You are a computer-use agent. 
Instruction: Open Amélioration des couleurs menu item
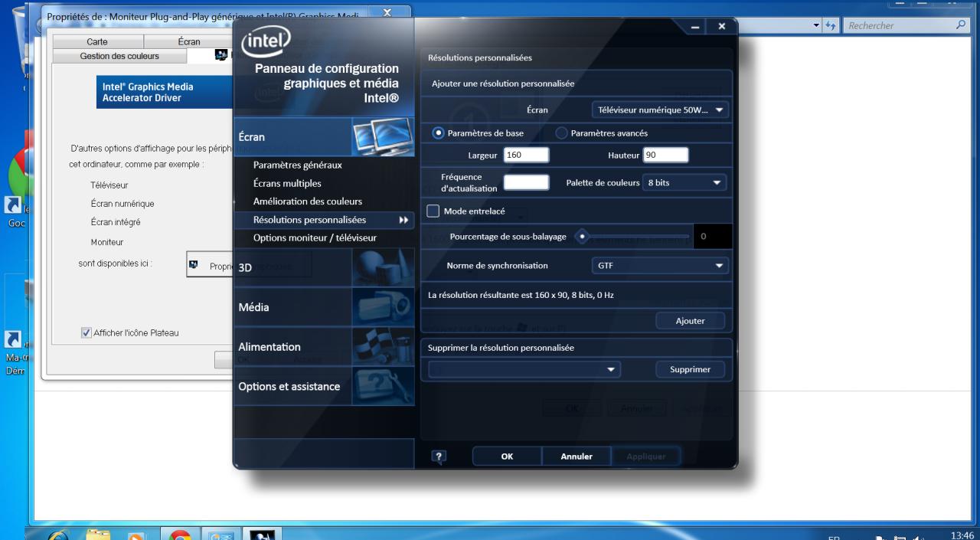coord(308,201)
